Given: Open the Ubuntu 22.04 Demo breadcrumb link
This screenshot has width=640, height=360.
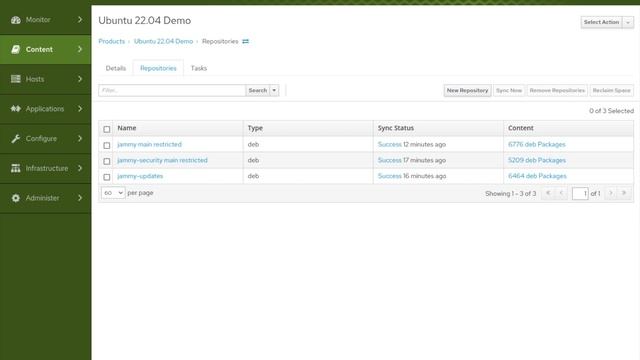Looking at the screenshot, I should (x=163, y=41).
